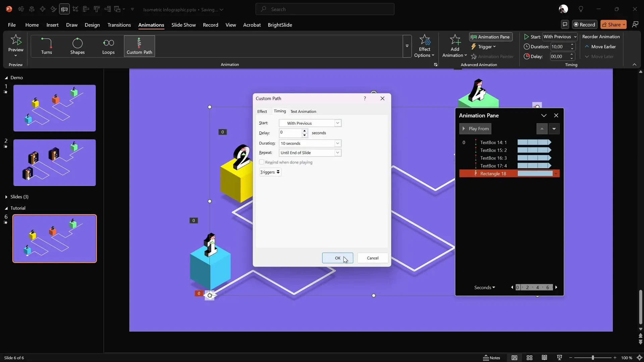Expand the Slides (3) section

tap(6, 197)
